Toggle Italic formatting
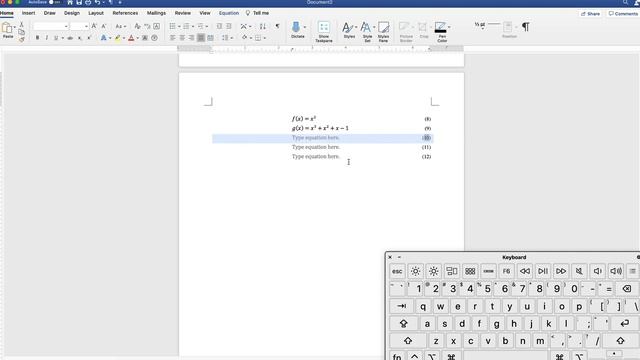The height and width of the screenshot is (360, 640). (x=47, y=38)
